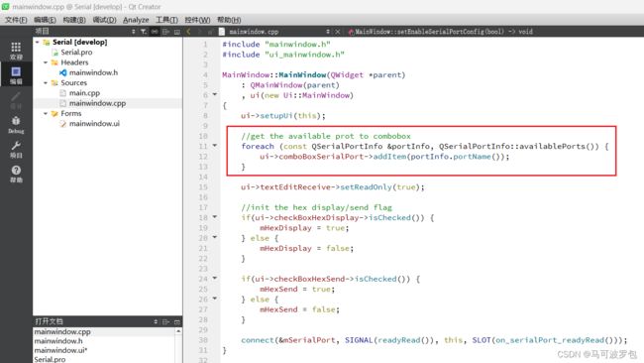
Task: Fold the code block at line 6
Action: pos(215,95)
